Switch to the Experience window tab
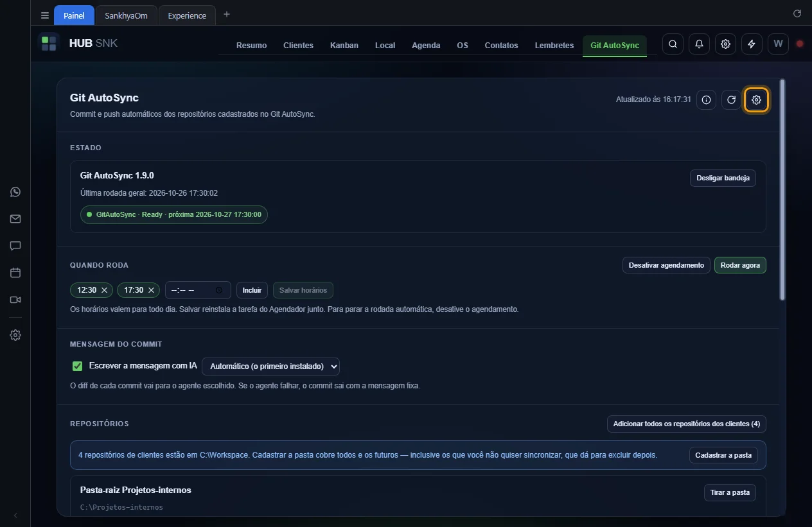Image resolution: width=812 pixels, height=527 pixels. click(187, 15)
